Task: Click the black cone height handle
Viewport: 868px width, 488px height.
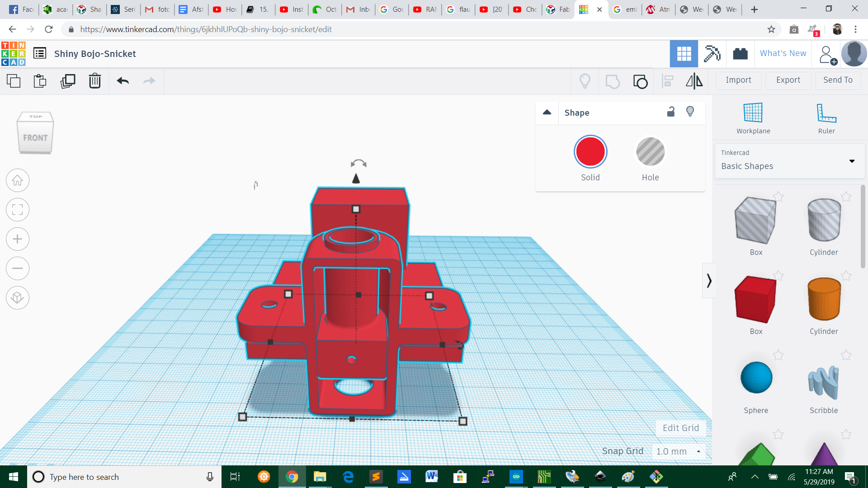Action: click(356, 178)
